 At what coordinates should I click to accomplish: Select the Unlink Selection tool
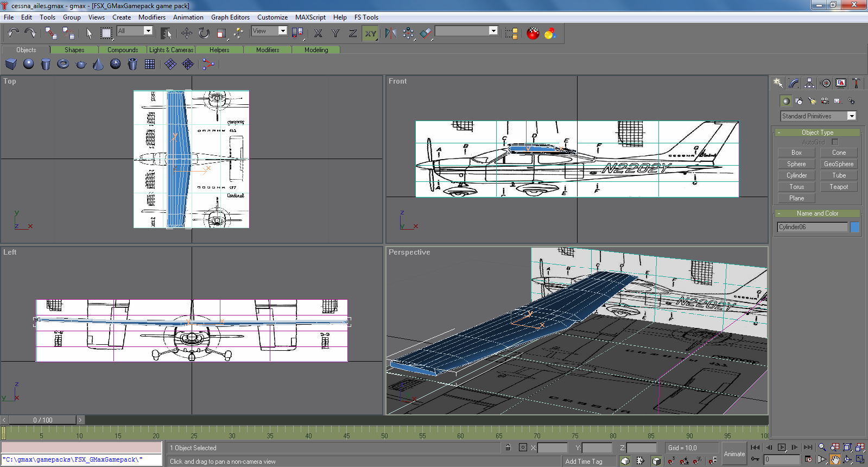click(68, 33)
